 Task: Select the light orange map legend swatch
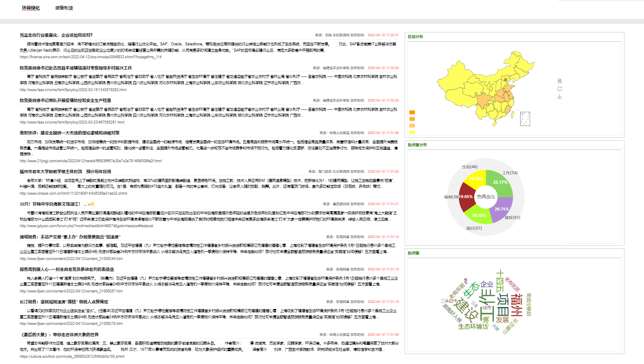click(412, 126)
